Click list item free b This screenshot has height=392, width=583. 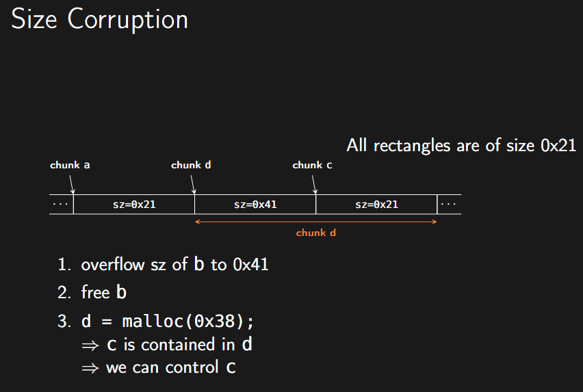[x=92, y=292]
